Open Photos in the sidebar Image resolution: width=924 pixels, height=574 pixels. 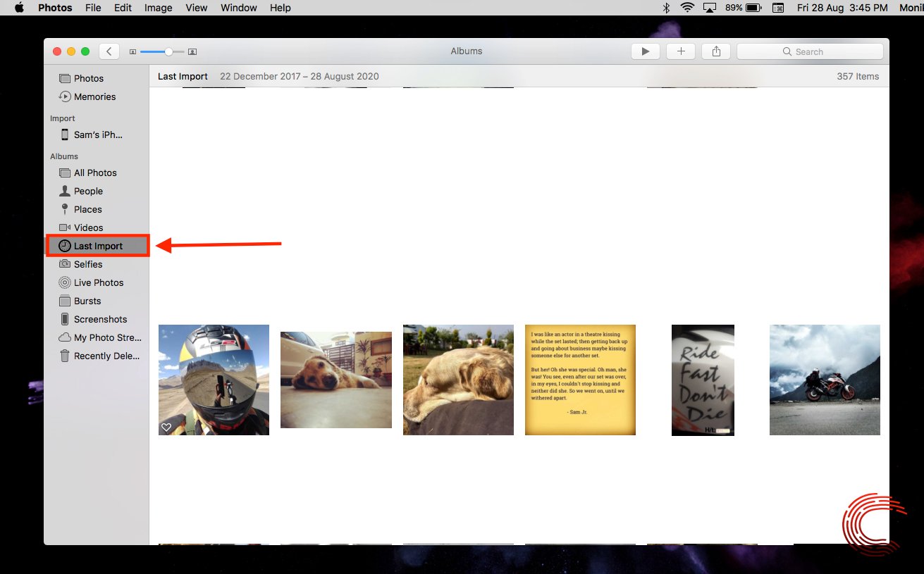[x=88, y=78]
